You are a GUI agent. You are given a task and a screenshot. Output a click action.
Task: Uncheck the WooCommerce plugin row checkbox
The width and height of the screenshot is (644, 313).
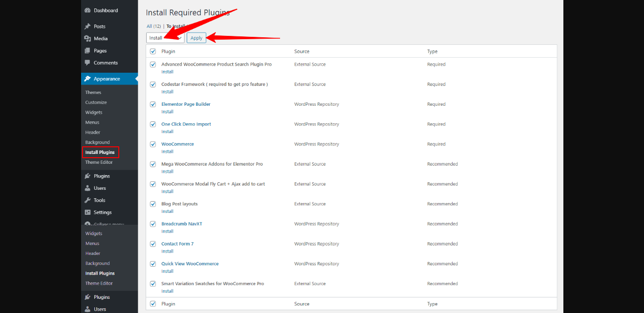coord(153,144)
